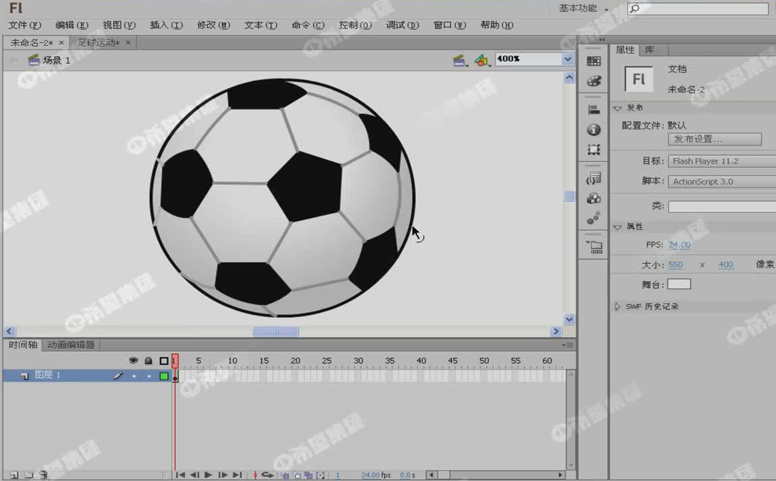Toggle outline display for 图层 1
The image size is (776, 481).
click(x=163, y=376)
